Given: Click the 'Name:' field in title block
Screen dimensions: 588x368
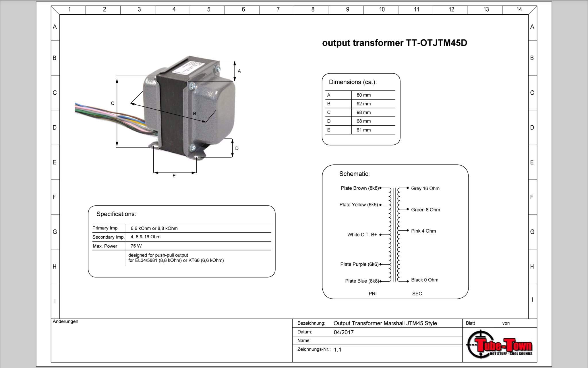Looking at the screenshot, I should click(304, 341).
